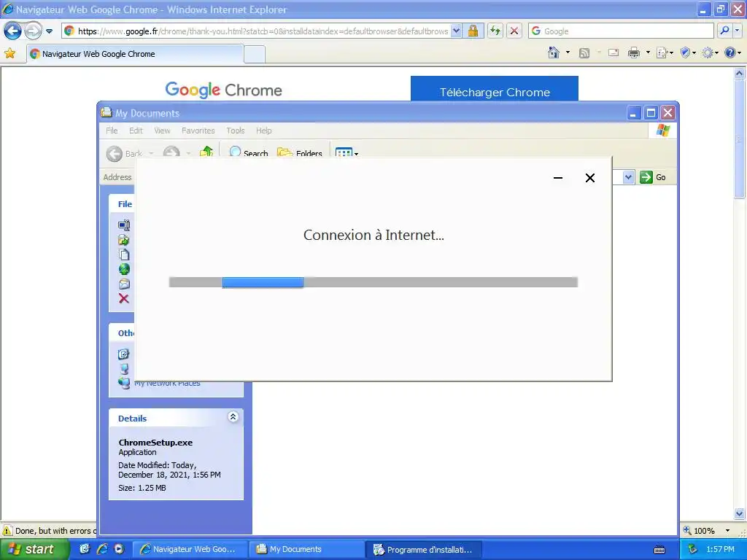Click the Desktop icon under Other Places
The height and width of the screenshot is (560, 747).
coord(123,354)
